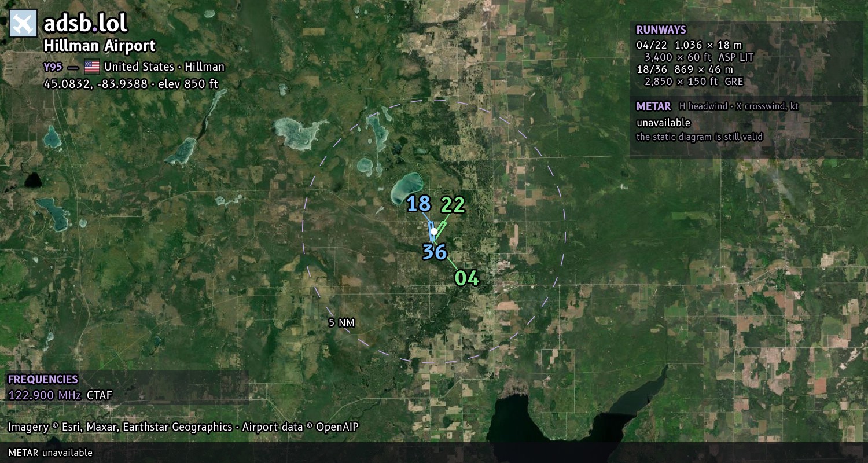Click the runway 04 label

pyautogui.click(x=467, y=278)
